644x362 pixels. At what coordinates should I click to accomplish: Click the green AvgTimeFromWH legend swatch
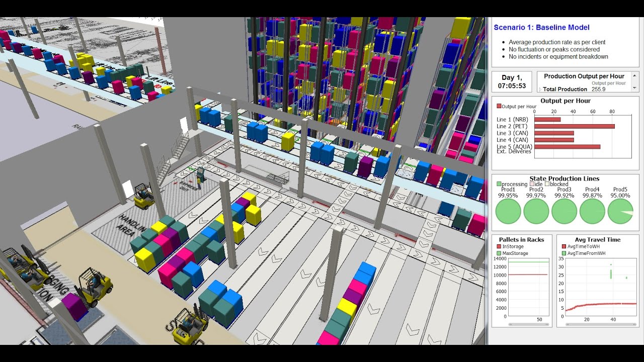(565, 253)
